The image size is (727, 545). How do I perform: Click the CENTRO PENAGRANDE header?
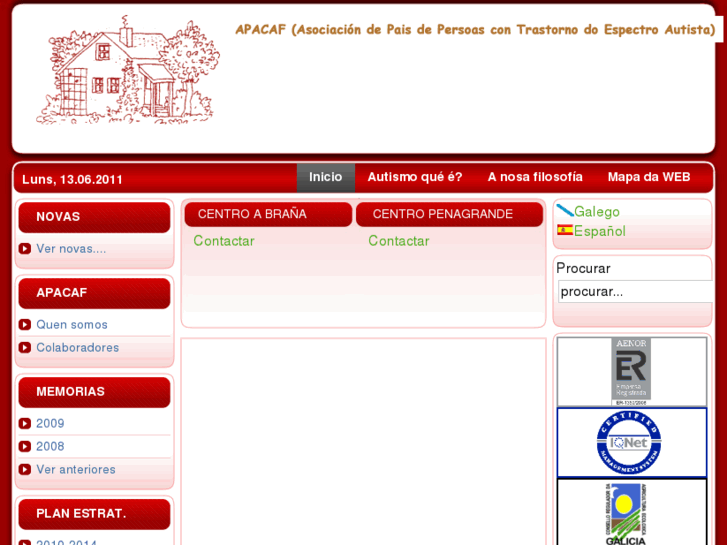pyautogui.click(x=449, y=214)
